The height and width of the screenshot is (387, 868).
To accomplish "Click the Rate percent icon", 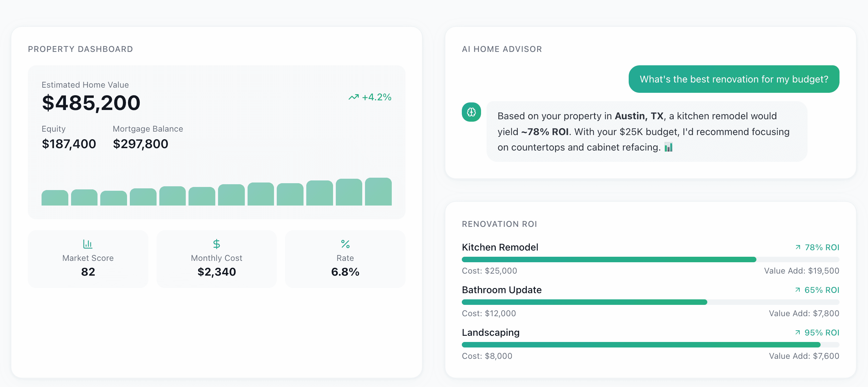I will click(x=345, y=244).
